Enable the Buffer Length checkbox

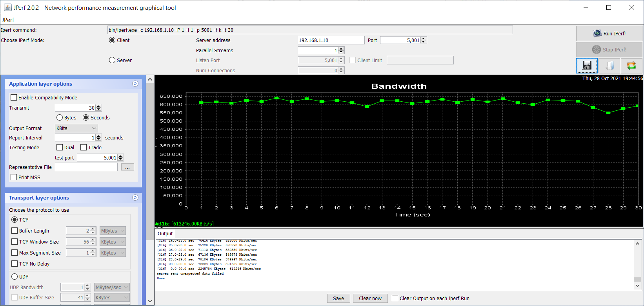[15, 231]
